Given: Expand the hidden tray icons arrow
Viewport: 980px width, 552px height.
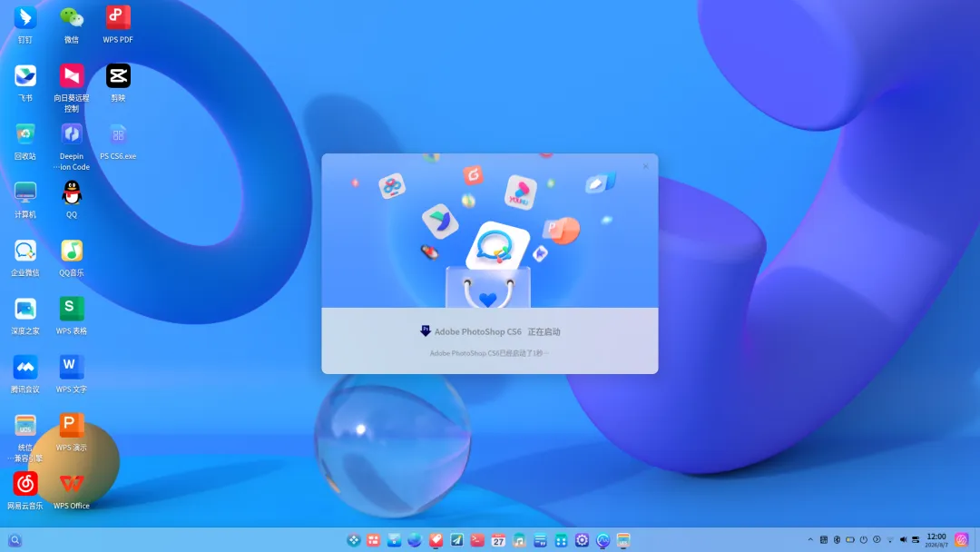Looking at the screenshot, I should [810, 539].
